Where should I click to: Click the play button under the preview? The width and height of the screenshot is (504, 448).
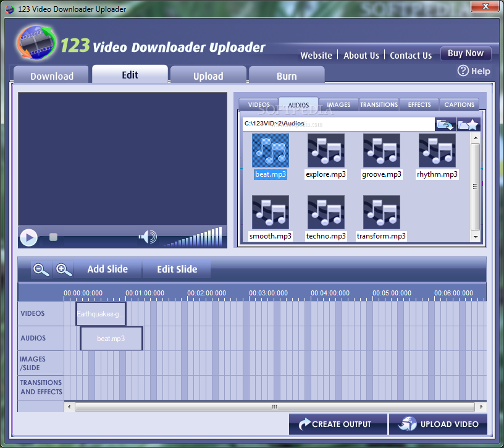(x=28, y=237)
